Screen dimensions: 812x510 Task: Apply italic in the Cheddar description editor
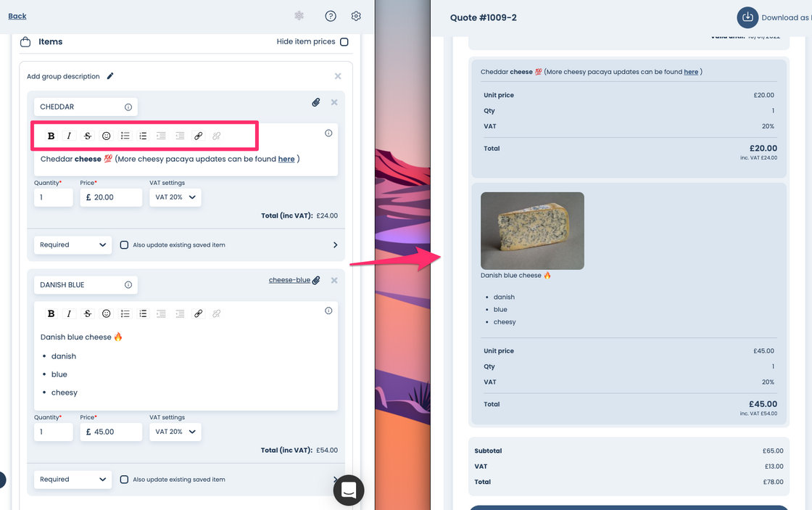69,136
